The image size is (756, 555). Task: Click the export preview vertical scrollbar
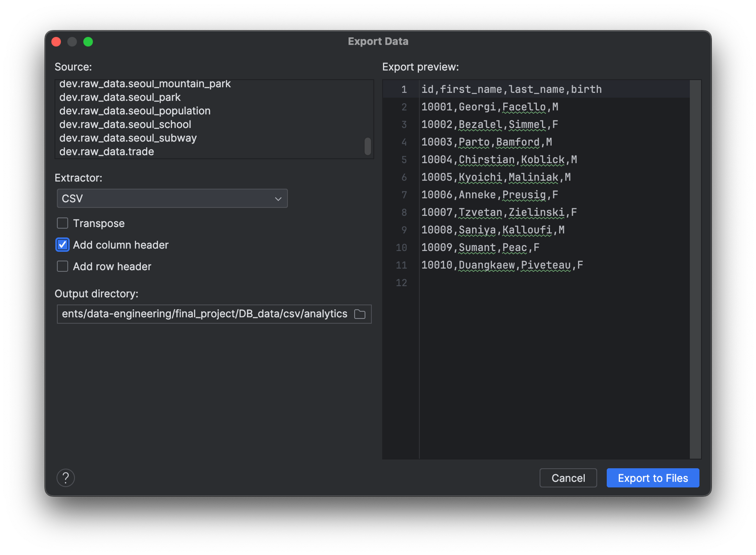[695, 269]
